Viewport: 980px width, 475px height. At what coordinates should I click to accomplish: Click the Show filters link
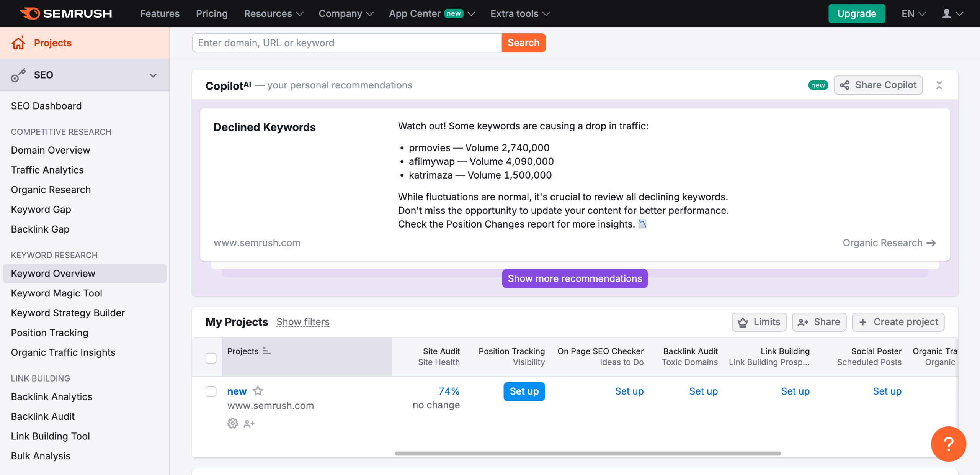click(x=303, y=322)
